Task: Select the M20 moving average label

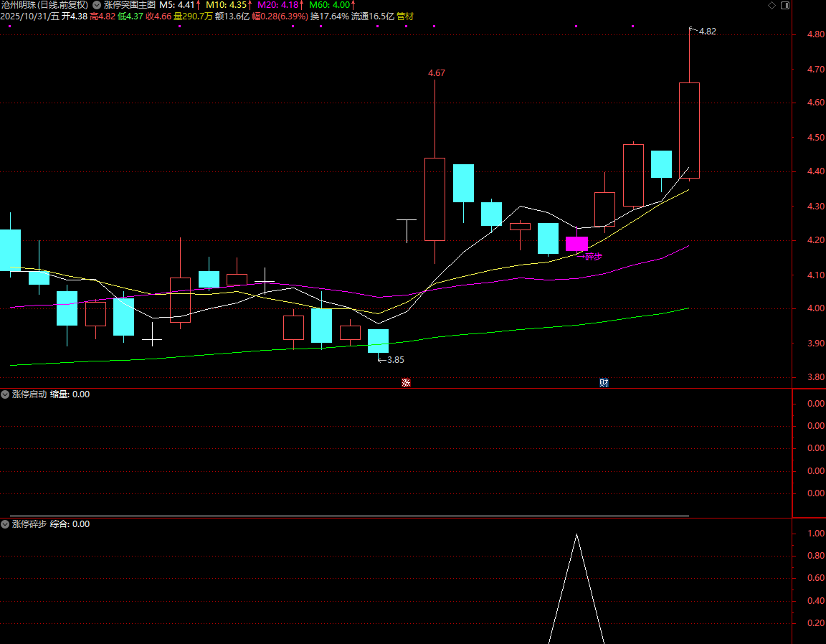Action: coord(280,4)
